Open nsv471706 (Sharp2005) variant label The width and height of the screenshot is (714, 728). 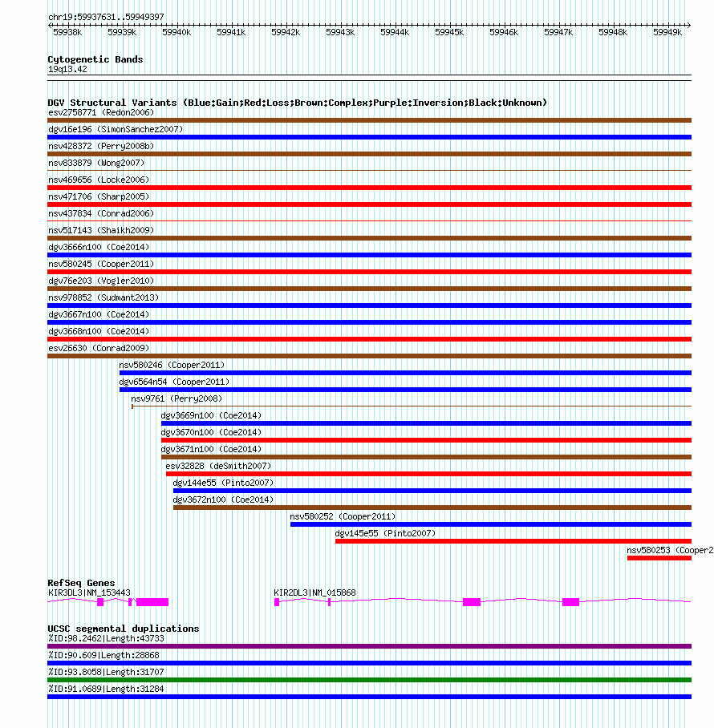pyautogui.click(x=99, y=196)
